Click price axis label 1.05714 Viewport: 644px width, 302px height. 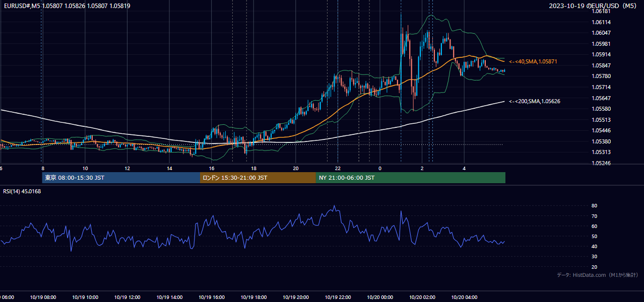tap(602, 87)
